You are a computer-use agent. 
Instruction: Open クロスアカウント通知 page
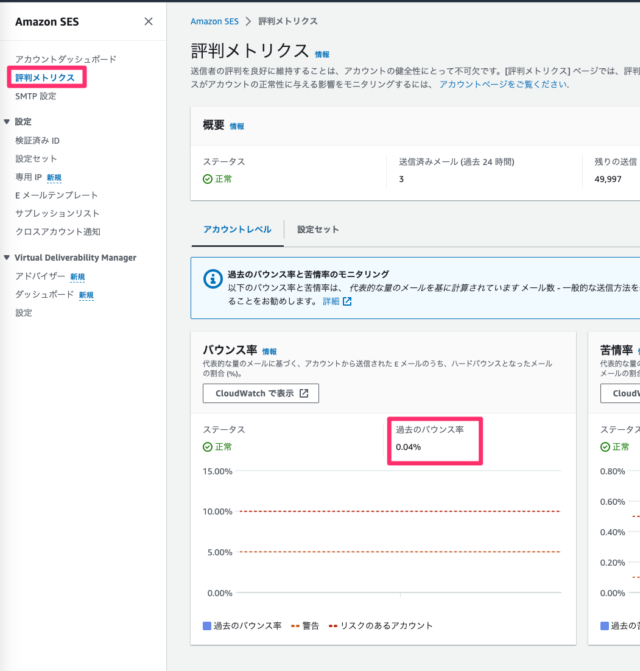(x=58, y=232)
